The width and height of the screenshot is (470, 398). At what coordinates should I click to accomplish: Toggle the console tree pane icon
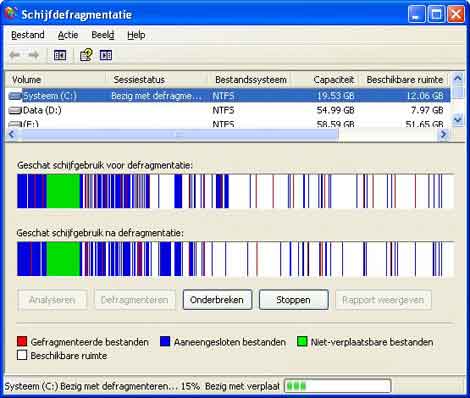(x=60, y=55)
